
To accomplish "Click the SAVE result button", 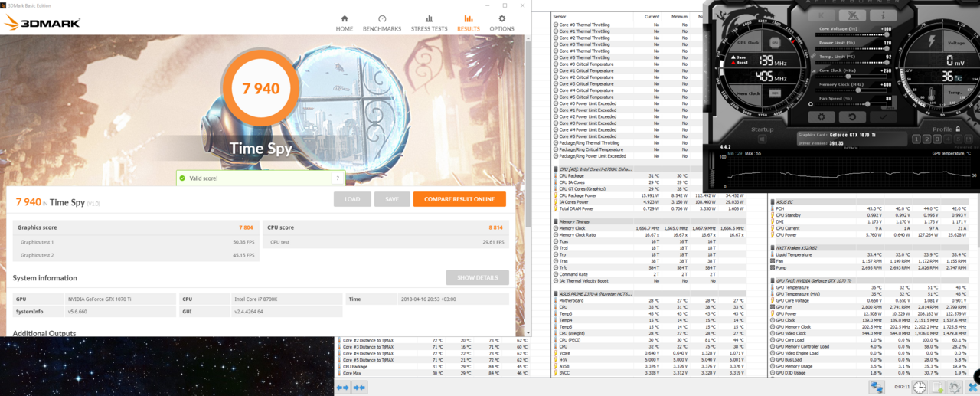I will (392, 199).
